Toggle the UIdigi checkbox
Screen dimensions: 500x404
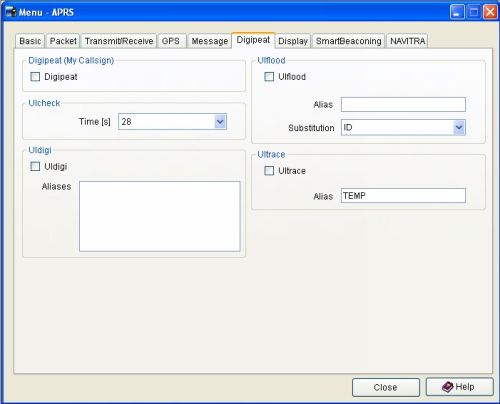pos(35,166)
